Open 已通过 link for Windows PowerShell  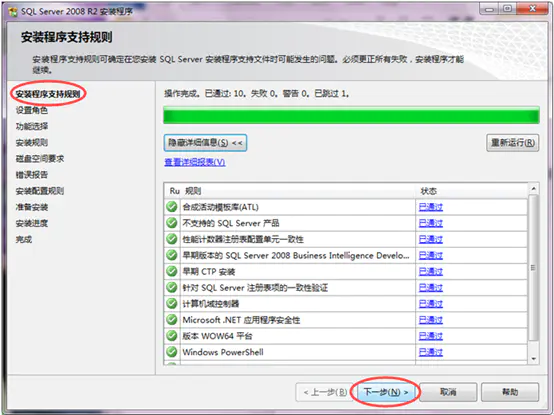431,352
